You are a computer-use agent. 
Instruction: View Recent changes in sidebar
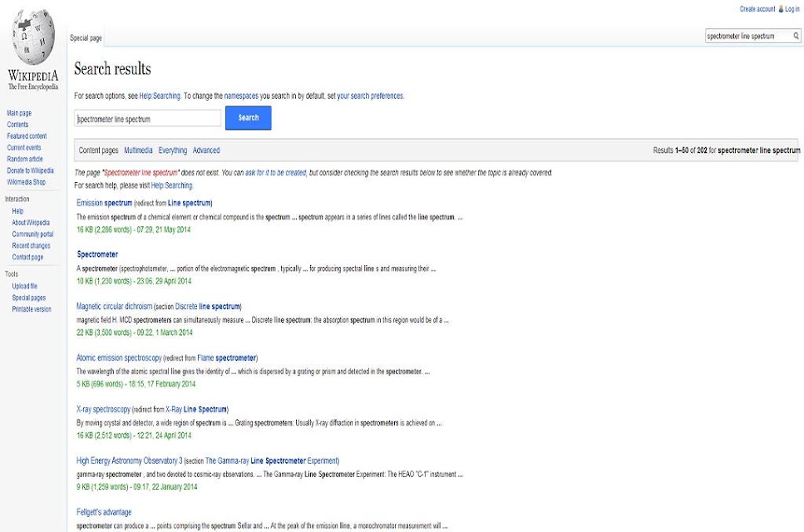click(32, 245)
